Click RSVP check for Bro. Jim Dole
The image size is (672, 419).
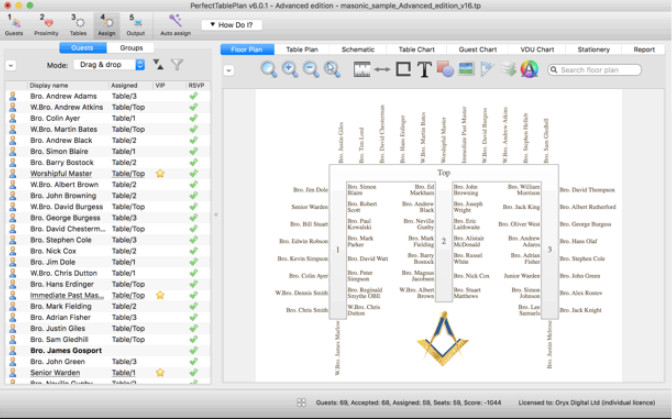click(194, 262)
